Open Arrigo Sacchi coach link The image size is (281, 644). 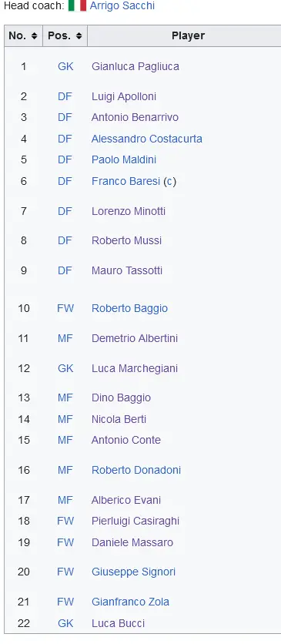(x=122, y=5)
